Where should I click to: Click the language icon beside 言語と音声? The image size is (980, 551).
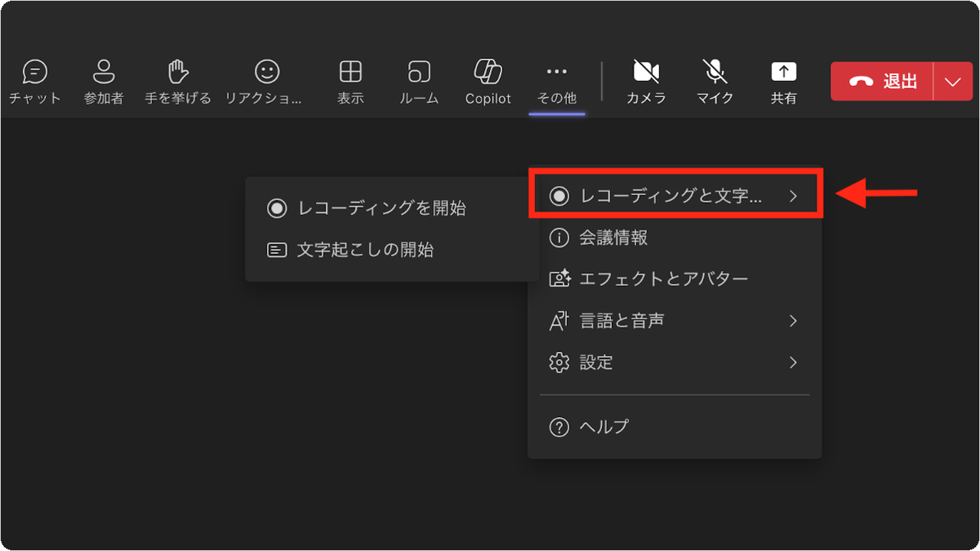point(560,321)
